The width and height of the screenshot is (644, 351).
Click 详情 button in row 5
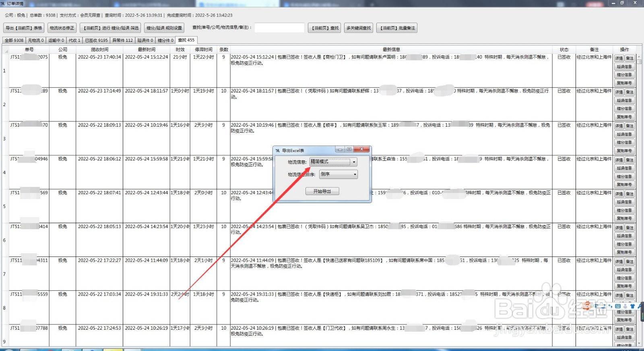(619, 194)
